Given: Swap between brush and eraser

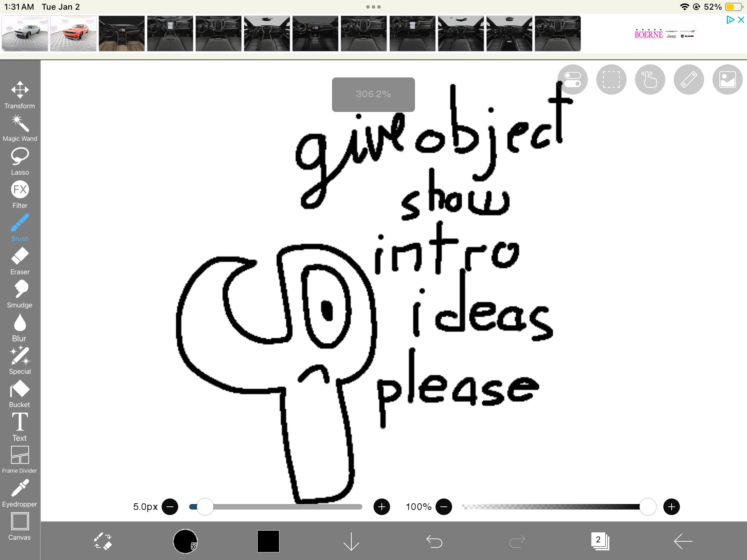Looking at the screenshot, I should pyautogui.click(x=103, y=541).
